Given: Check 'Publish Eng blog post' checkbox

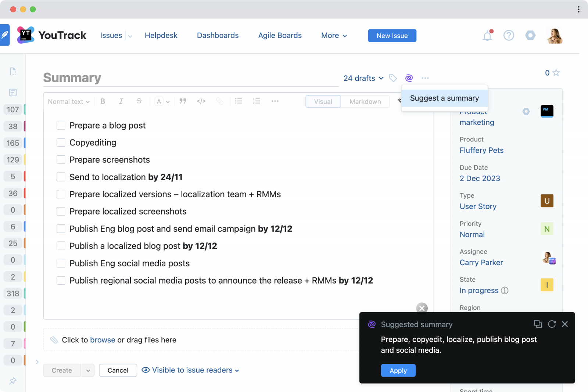Looking at the screenshot, I should point(61,229).
